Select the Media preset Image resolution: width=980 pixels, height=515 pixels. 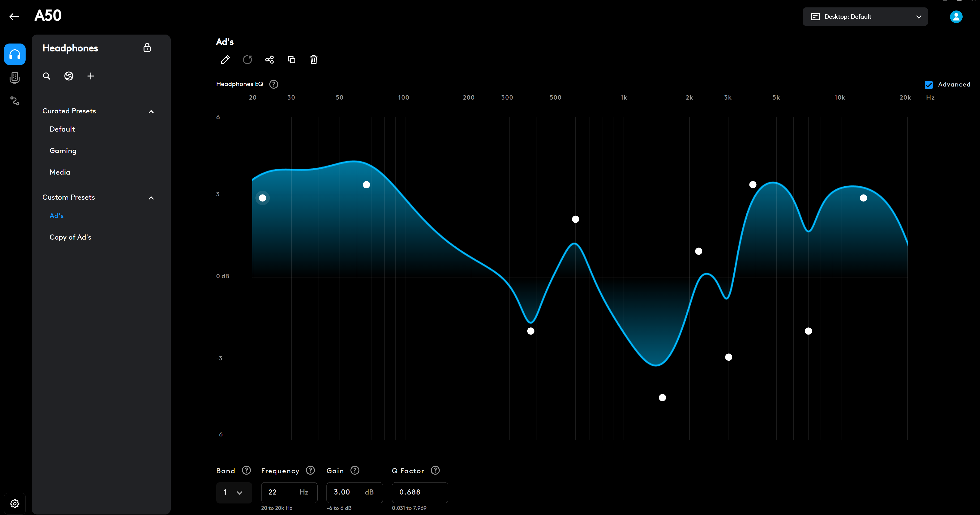click(60, 172)
